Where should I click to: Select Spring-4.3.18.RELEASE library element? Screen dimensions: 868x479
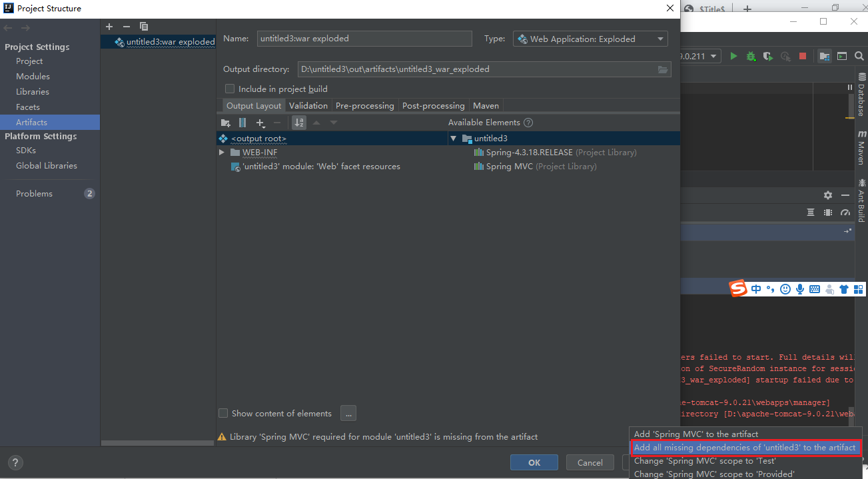555,153
